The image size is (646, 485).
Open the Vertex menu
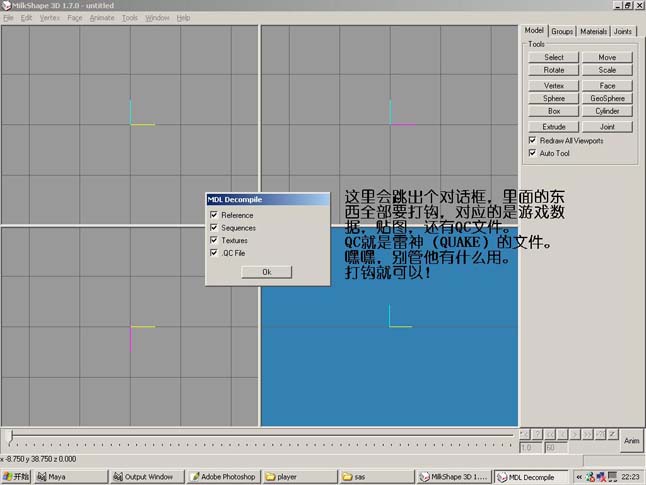pos(50,18)
